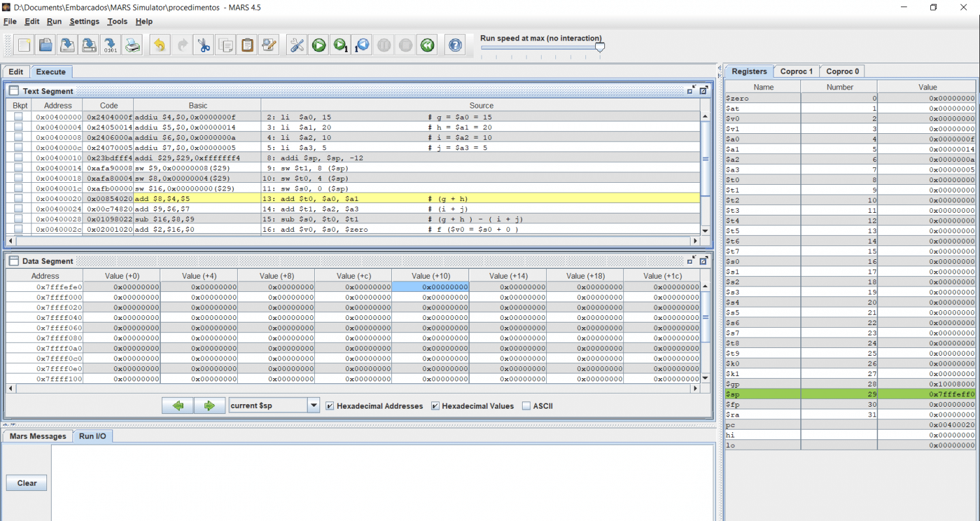Clear the Run I/O output
The height and width of the screenshot is (521, 980).
click(x=27, y=483)
